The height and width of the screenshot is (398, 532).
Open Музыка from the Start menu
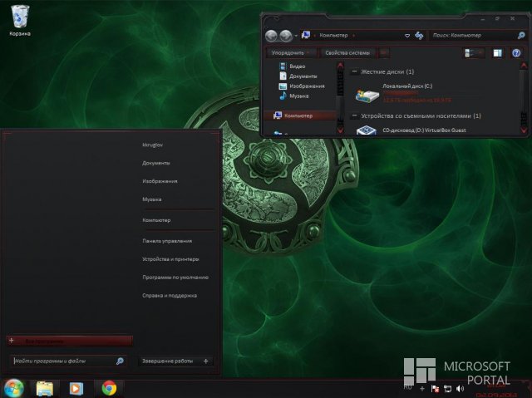(152, 199)
